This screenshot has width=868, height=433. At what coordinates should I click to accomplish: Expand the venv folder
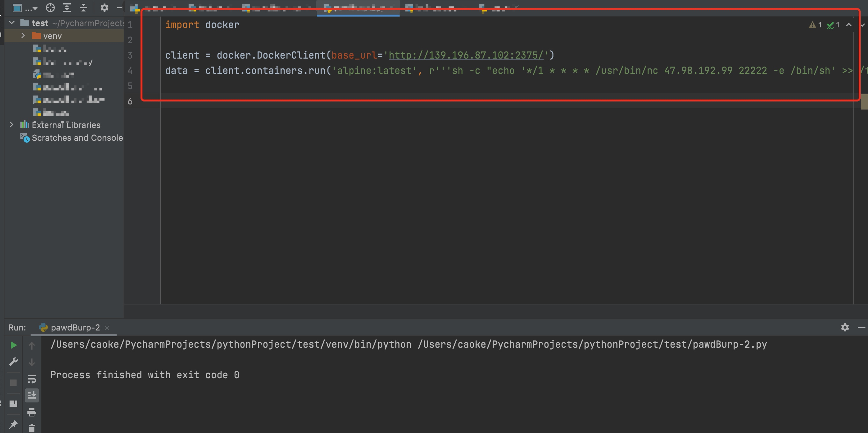[x=23, y=35]
